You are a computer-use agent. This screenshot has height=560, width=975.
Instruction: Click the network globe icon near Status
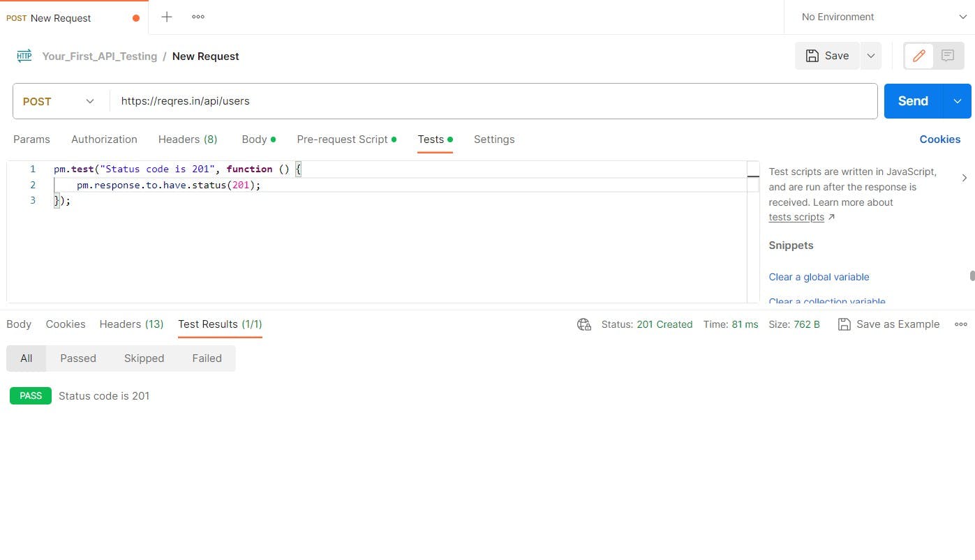coord(584,324)
